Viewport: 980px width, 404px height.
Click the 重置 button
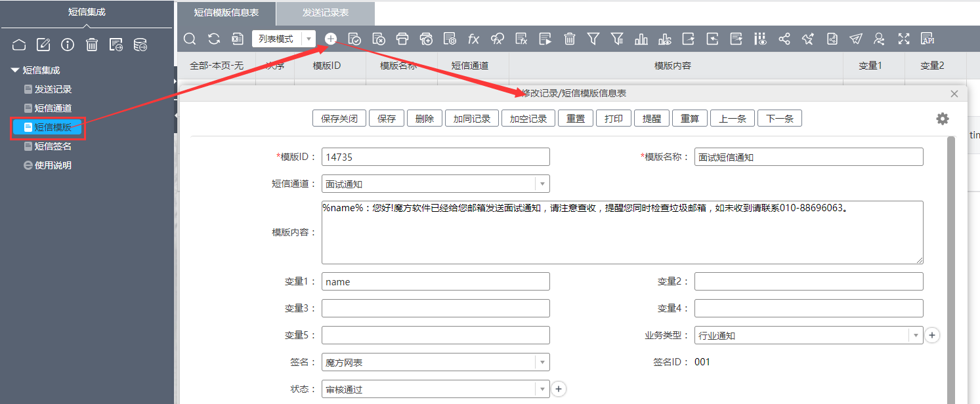(576, 119)
